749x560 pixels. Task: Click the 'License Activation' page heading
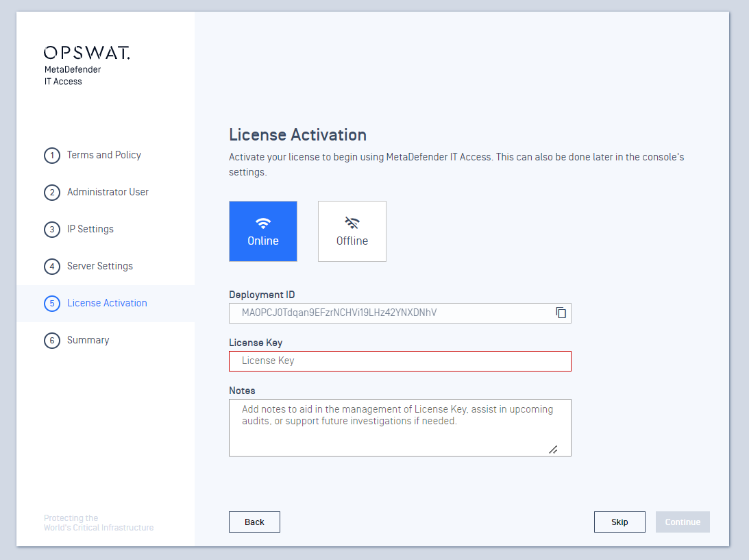[x=297, y=135]
